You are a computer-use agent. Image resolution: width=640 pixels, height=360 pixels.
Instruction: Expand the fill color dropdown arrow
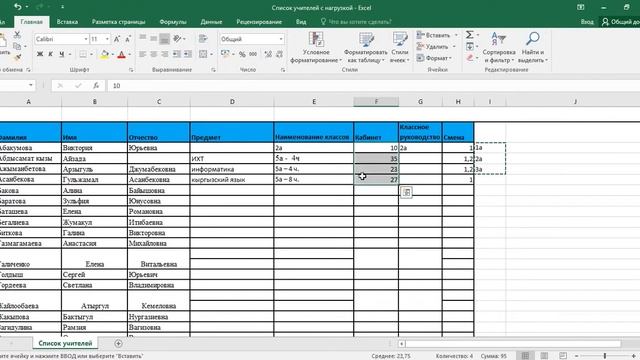[113, 54]
